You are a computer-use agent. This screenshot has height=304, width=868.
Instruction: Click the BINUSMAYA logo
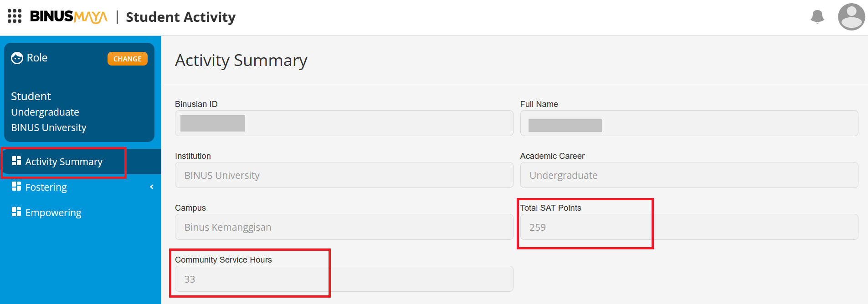pos(69,17)
